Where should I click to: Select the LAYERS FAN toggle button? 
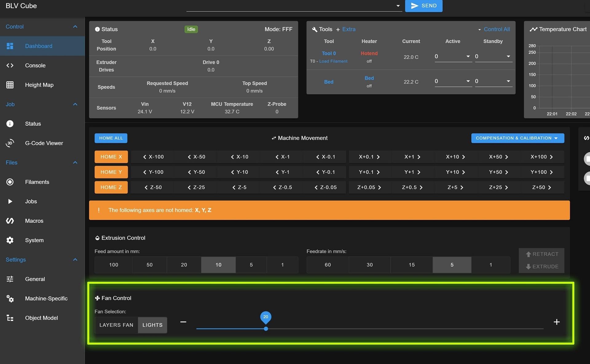[116, 325]
